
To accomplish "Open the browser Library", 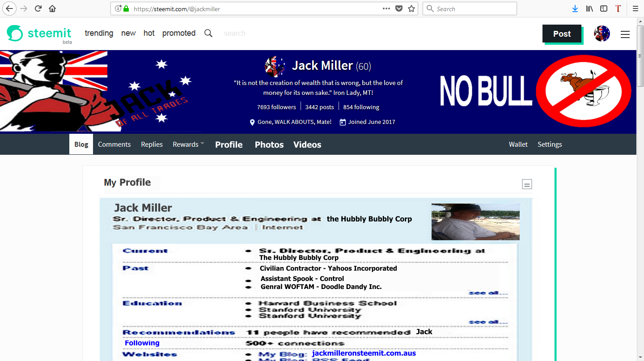I will 589,8.
